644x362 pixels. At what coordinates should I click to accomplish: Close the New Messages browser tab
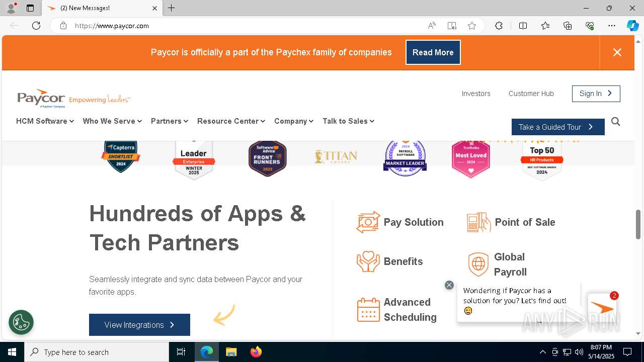[154, 8]
